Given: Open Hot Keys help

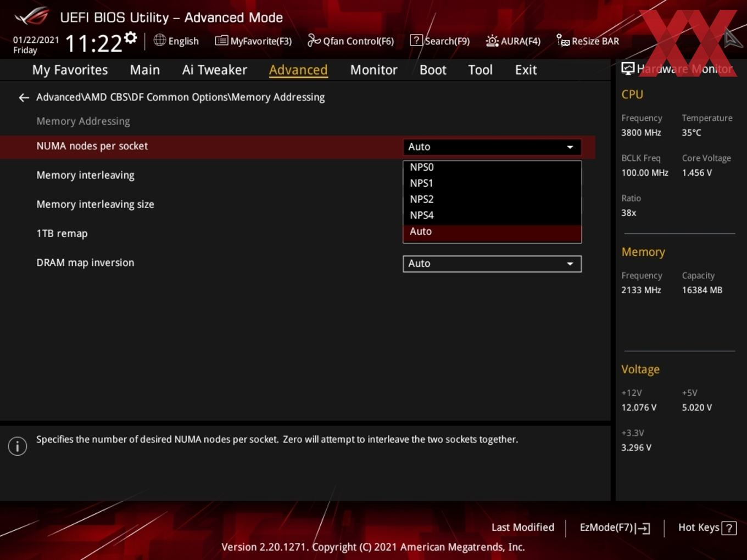Looking at the screenshot, I should pyautogui.click(x=707, y=528).
